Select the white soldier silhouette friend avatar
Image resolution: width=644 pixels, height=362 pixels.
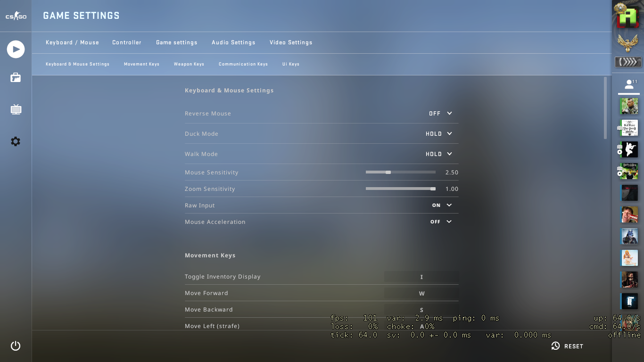point(629,149)
